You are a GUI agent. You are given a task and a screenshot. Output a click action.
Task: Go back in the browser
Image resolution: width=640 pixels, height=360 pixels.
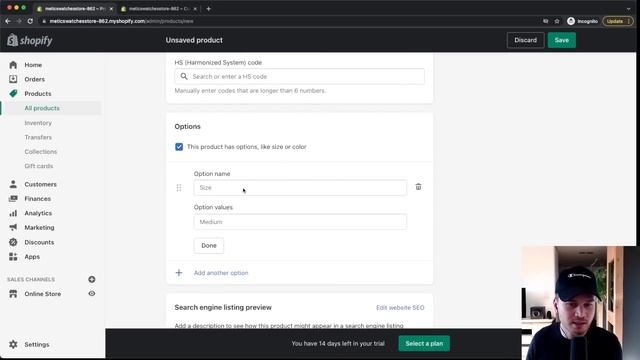(x=8, y=21)
